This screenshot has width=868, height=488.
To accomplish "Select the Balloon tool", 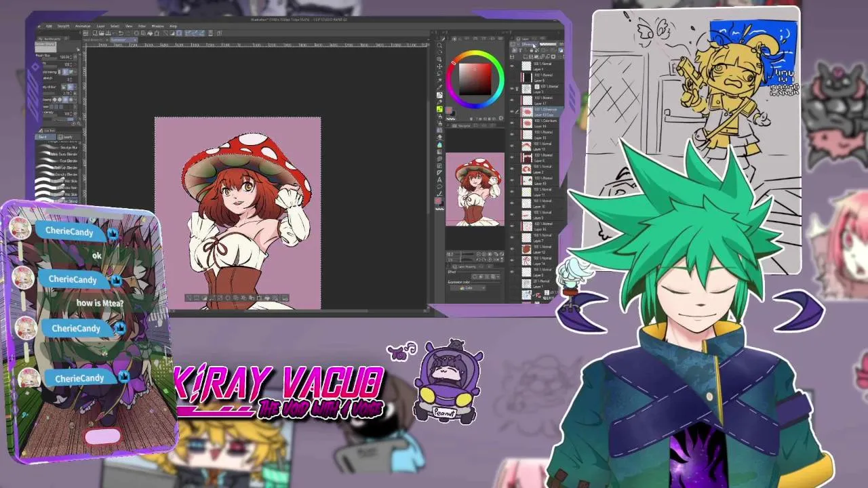I will pyautogui.click(x=439, y=186).
